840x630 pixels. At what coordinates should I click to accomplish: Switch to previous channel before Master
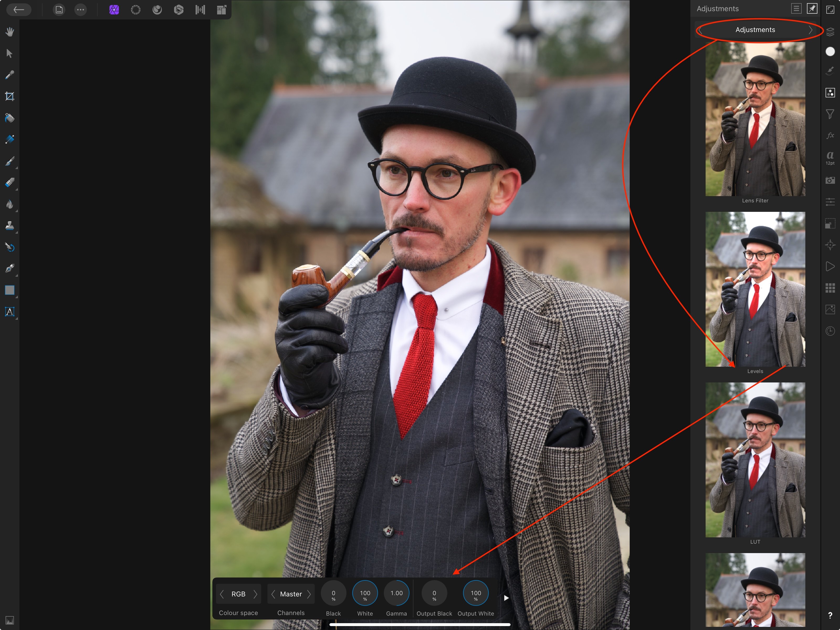point(273,594)
